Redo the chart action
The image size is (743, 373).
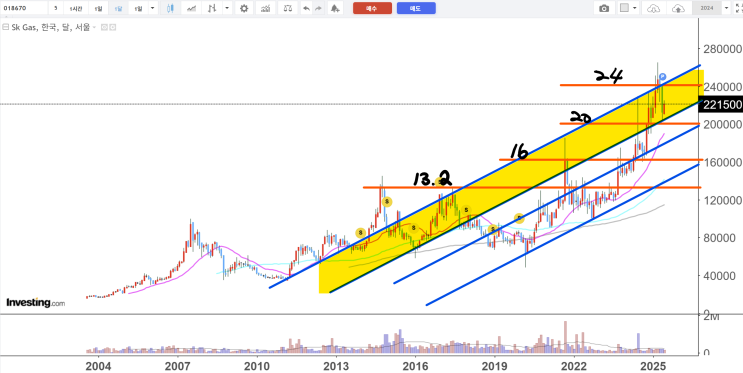[318, 8]
